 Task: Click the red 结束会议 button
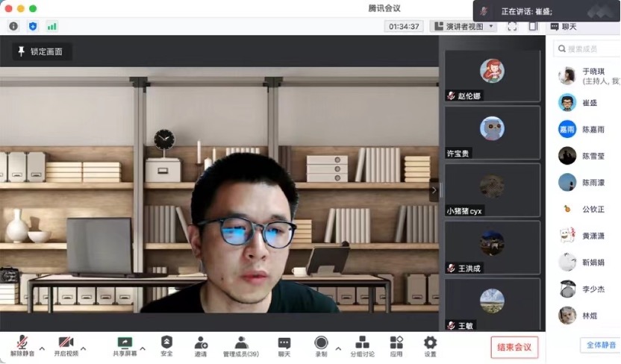[514, 347]
